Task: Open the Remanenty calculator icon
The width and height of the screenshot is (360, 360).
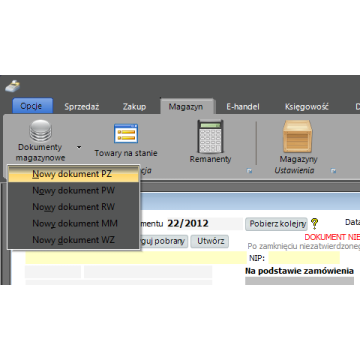Action: point(210,136)
